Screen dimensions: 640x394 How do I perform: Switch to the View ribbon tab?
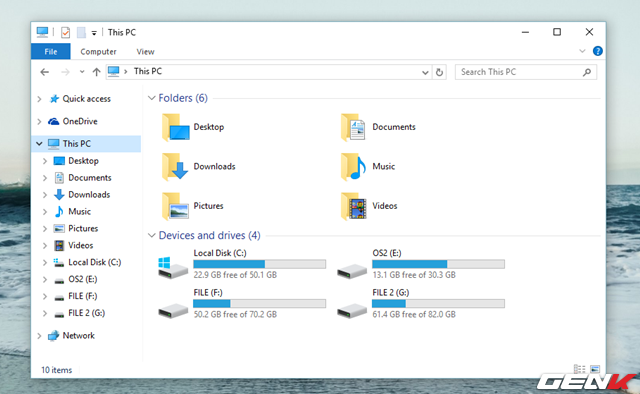point(145,51)
